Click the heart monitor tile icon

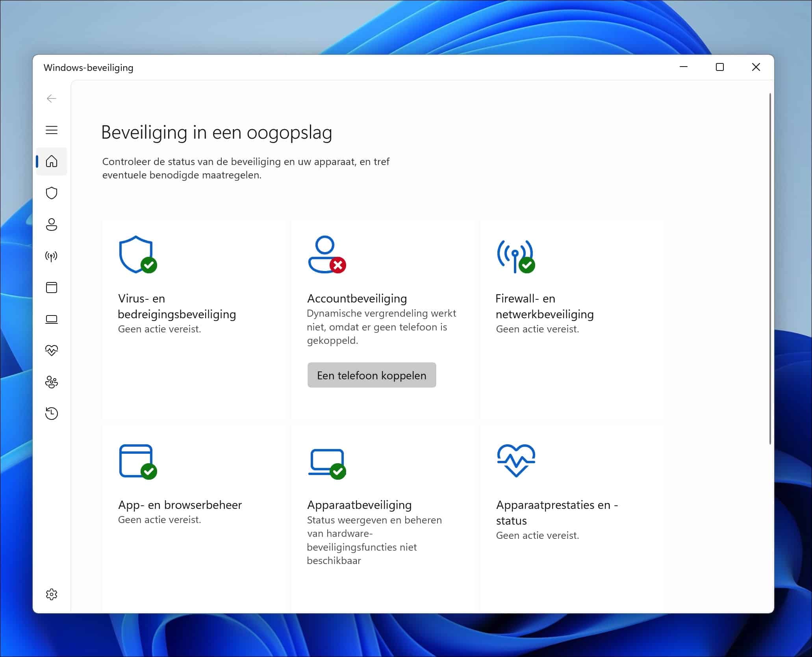[x=516, y=460]
